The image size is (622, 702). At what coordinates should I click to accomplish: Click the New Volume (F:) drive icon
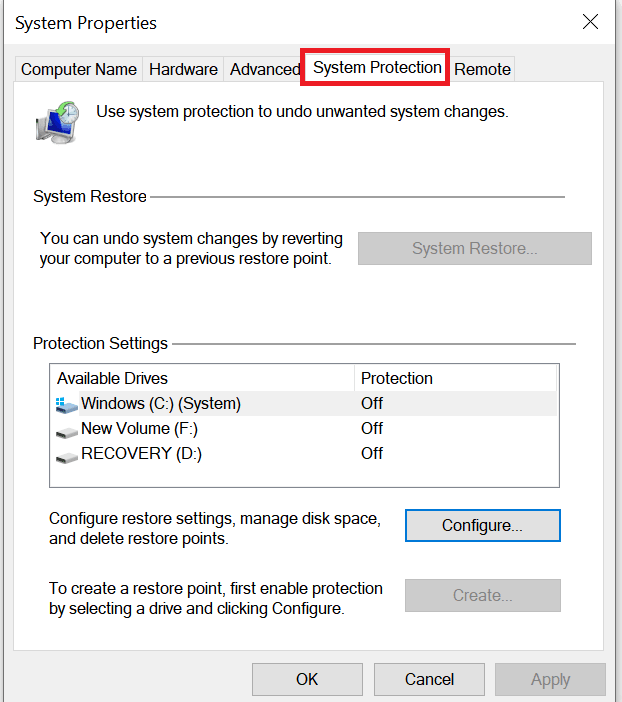67,430
